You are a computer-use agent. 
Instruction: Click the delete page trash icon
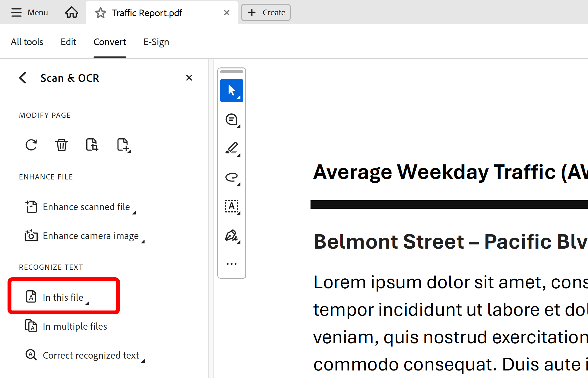(x=61, y=145)
